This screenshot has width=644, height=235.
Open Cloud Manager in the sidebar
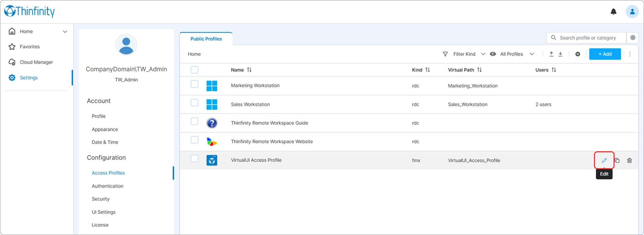(36, 62)
